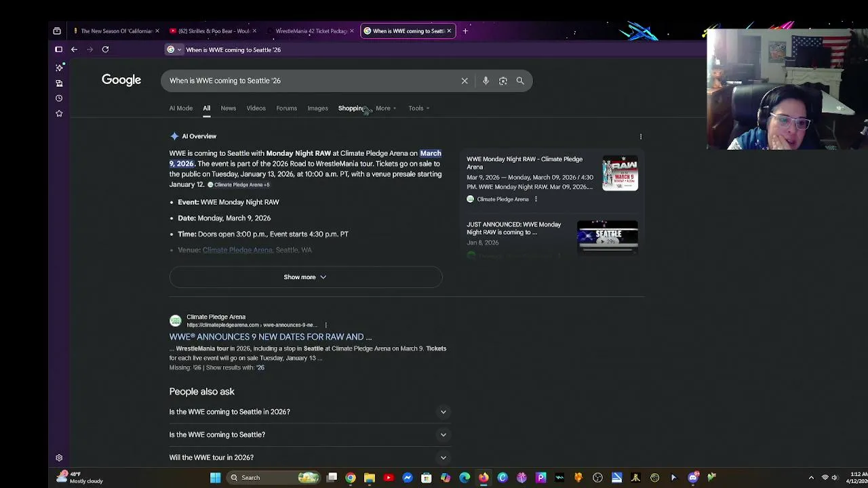The width and height of the screenshot is (868, 488).
Task: Open the AI sparkle sidebar icon
Action: [59, 67]
